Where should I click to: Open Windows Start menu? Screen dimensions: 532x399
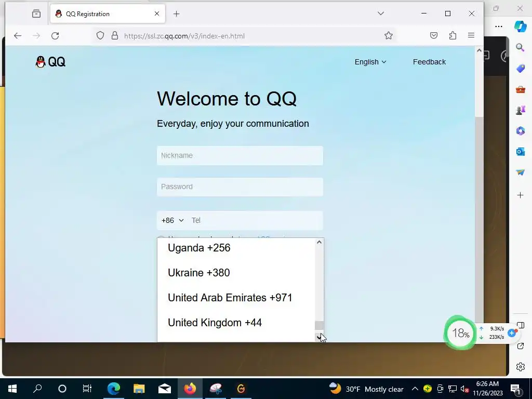(12, 389)
